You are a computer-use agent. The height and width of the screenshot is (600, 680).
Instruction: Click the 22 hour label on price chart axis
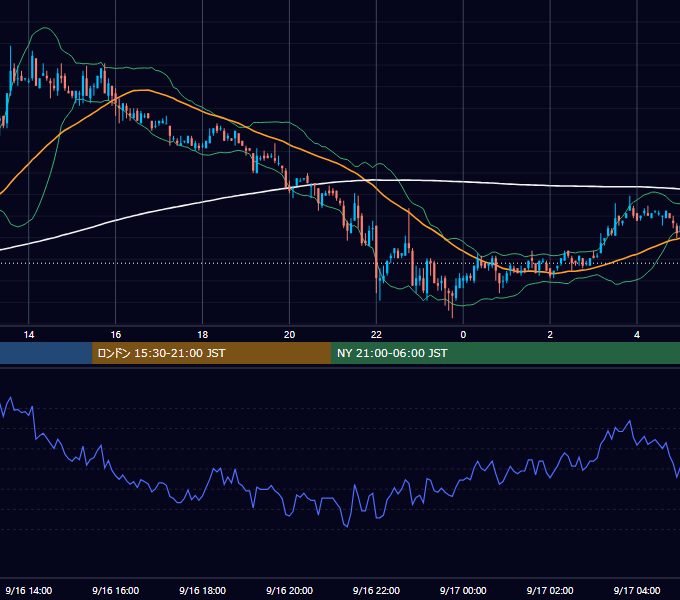376,335
